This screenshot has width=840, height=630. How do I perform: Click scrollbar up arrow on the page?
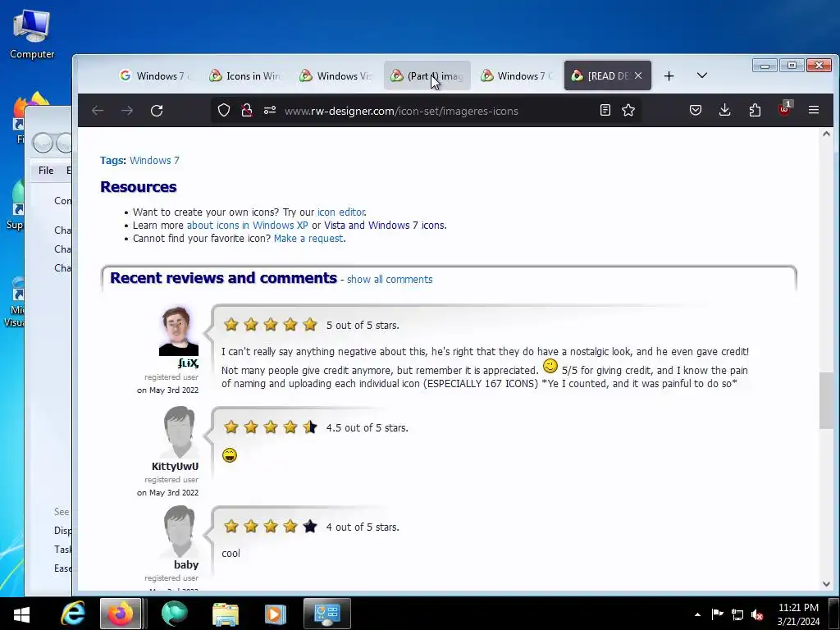click(826, 134)
